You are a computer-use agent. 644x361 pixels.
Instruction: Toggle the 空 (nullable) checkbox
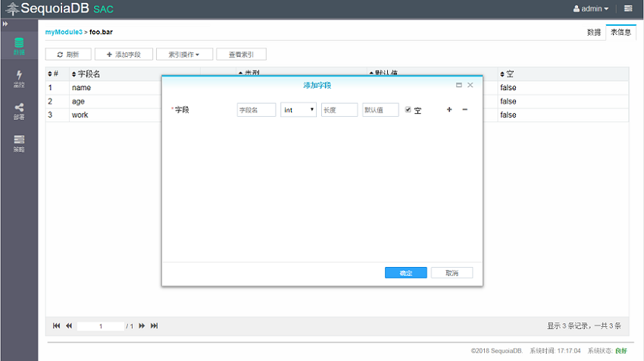(408, 110)
